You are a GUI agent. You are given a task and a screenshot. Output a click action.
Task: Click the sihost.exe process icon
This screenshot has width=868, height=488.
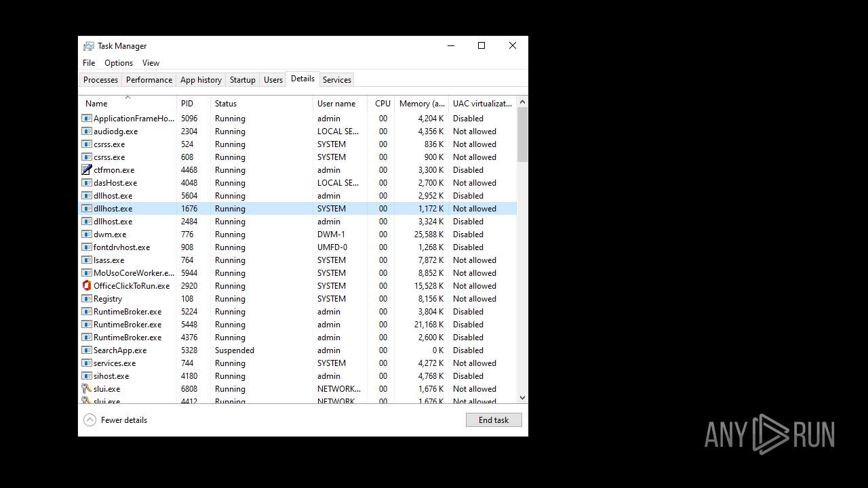point(87,376)
